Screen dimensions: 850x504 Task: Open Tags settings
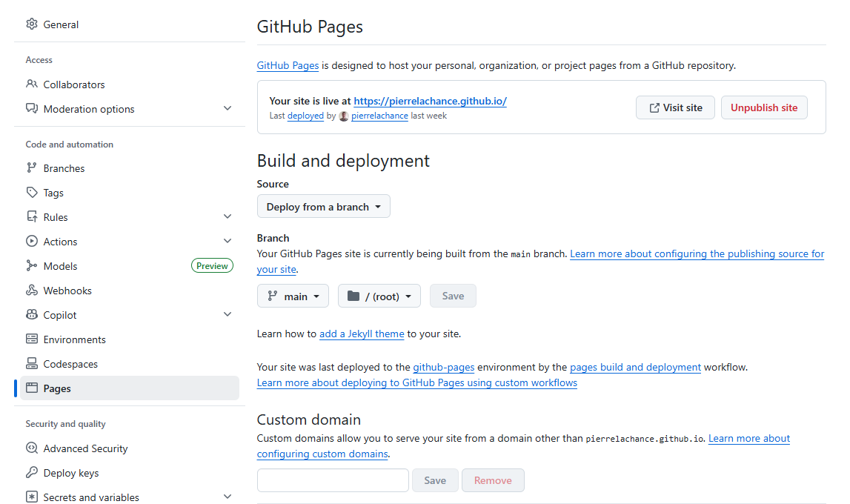coord(129,193)
